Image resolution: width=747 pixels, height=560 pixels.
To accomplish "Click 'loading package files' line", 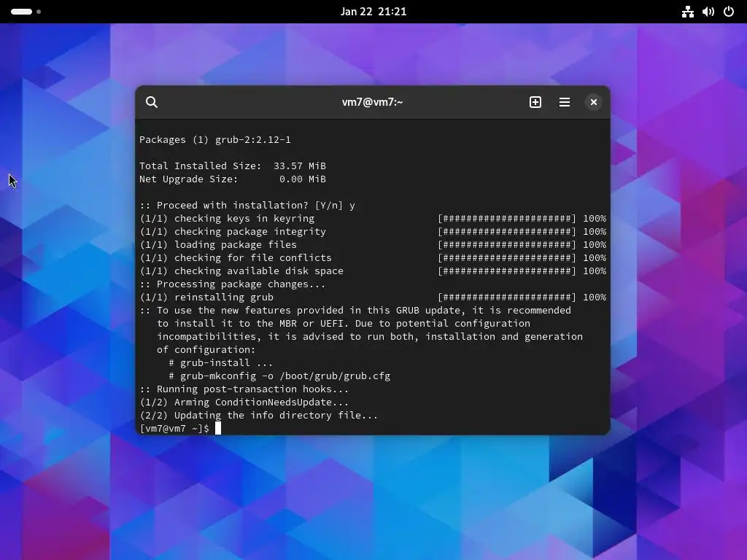I will (x=218, y=245).
